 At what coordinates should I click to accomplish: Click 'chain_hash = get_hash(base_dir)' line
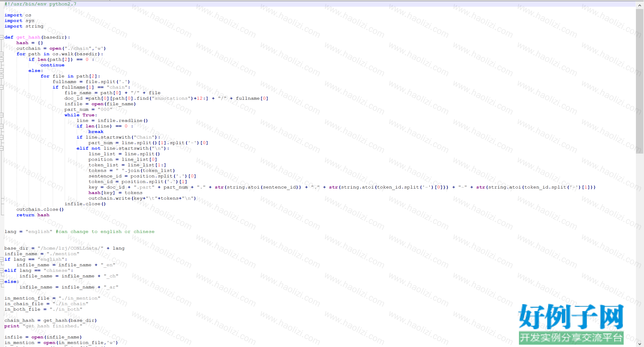51,320
